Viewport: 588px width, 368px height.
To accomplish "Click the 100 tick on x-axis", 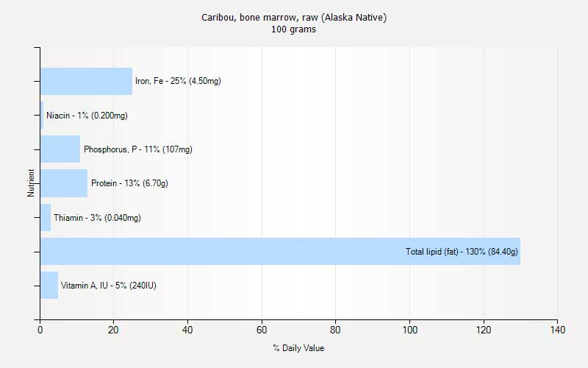I will 410,330.
